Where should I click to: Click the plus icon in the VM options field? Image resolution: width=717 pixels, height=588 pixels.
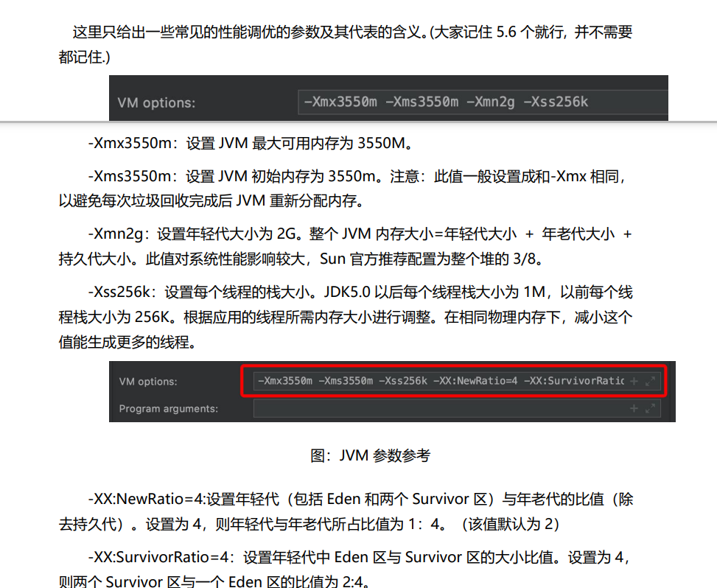tap(634, 381)
